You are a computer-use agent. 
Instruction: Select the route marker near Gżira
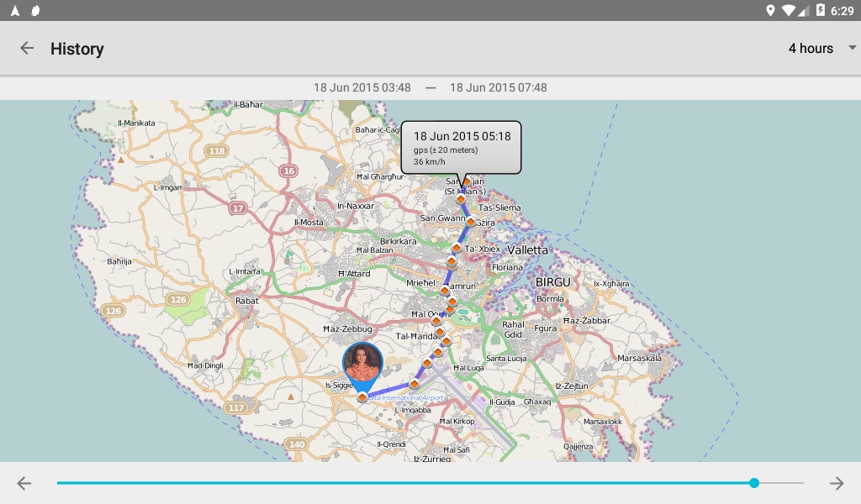(x=471, y=222)
